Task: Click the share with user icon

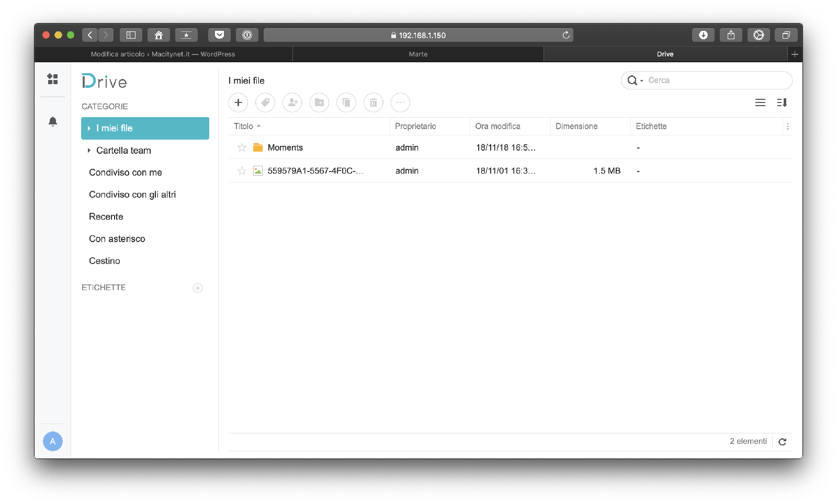Action: click(292, 102)
